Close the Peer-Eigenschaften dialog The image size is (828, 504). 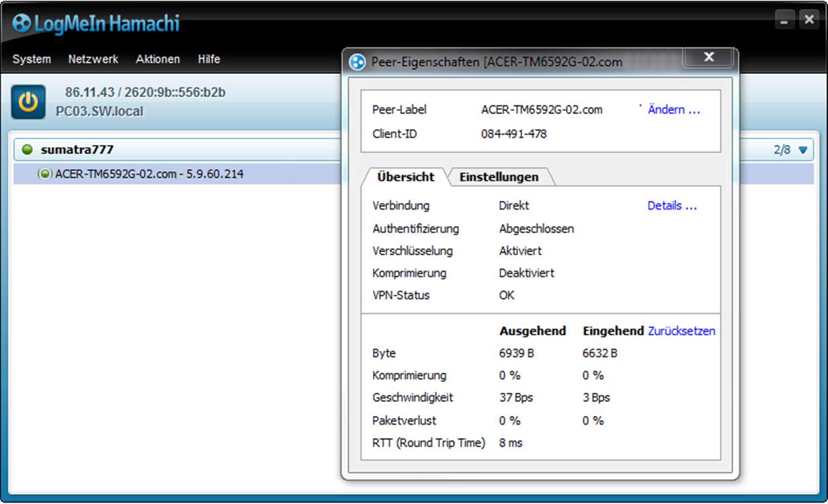point(708,58)
